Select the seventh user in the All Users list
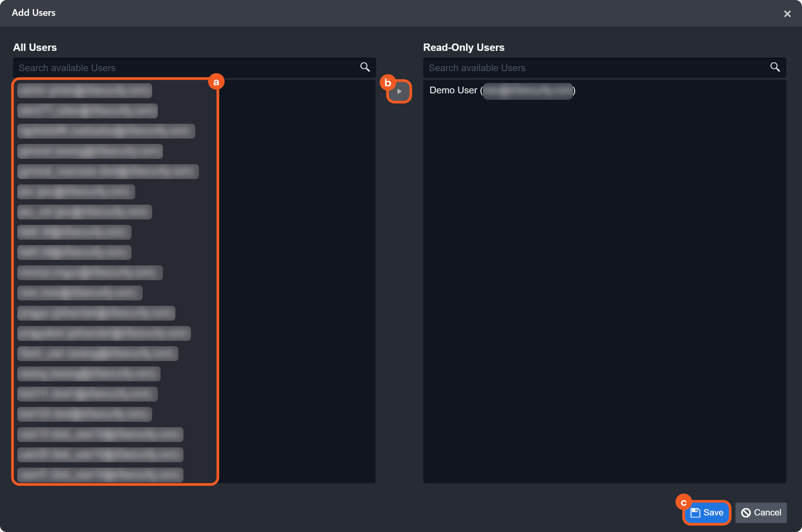This screenshot has width=802, height=532. coord(85,212)
